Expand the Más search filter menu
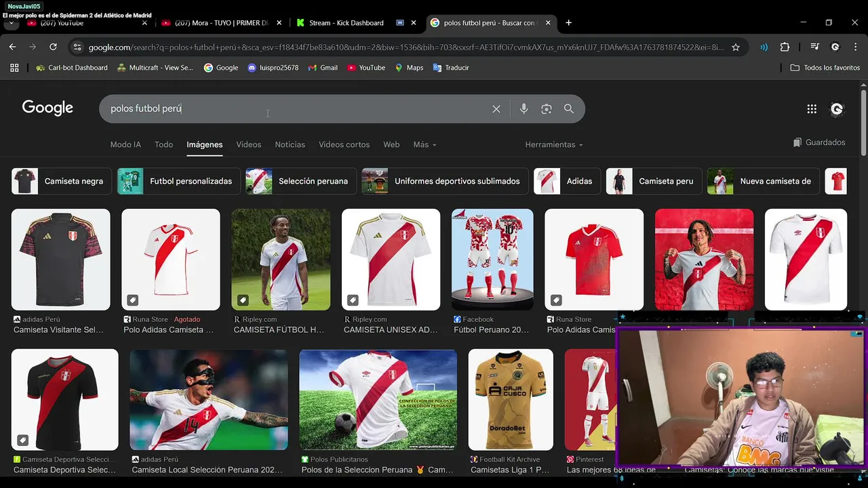 [425, 145]
